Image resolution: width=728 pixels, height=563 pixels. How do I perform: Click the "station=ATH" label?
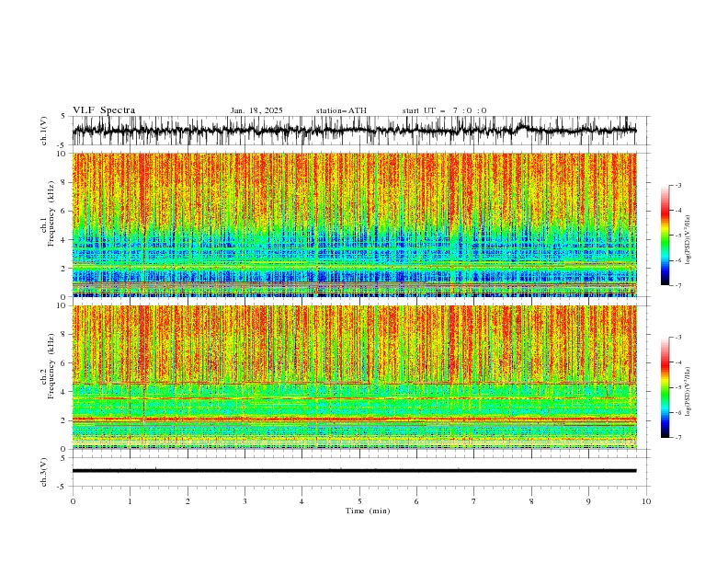pos(341,110)
